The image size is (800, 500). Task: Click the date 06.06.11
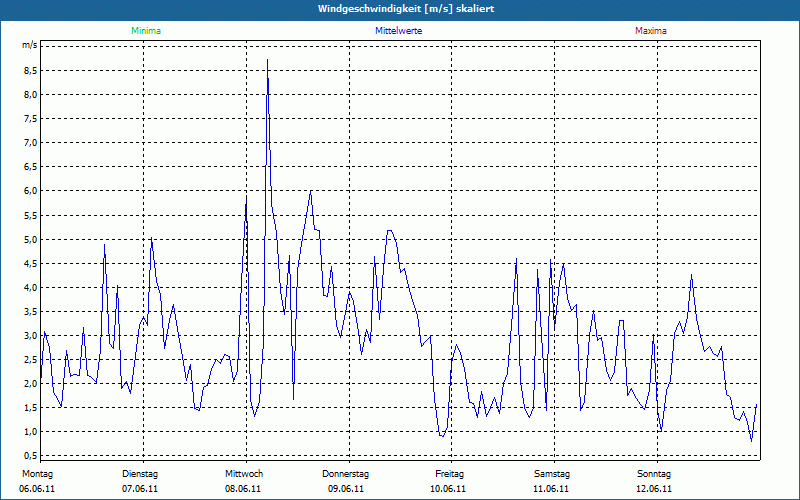click(x=37, y=489)
